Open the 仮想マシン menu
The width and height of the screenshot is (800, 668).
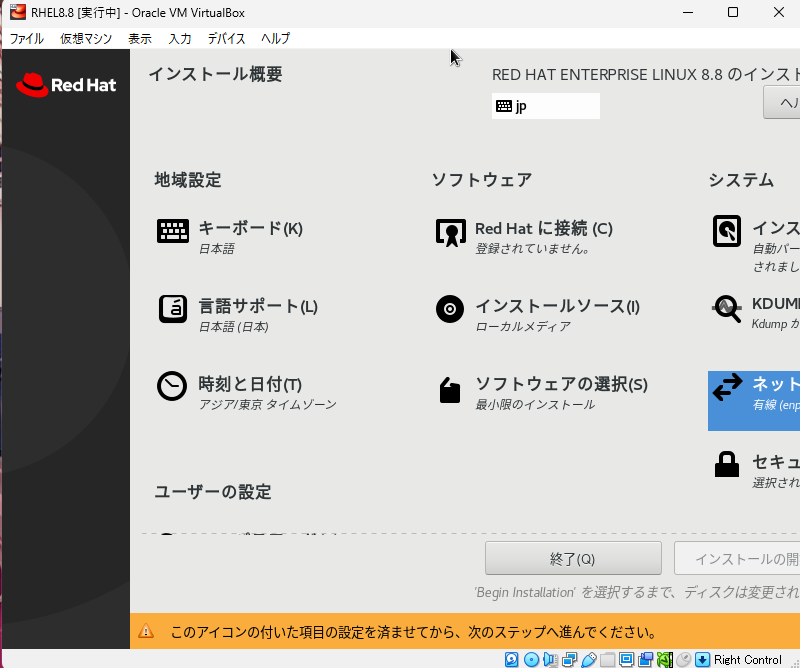pos(86,38)
